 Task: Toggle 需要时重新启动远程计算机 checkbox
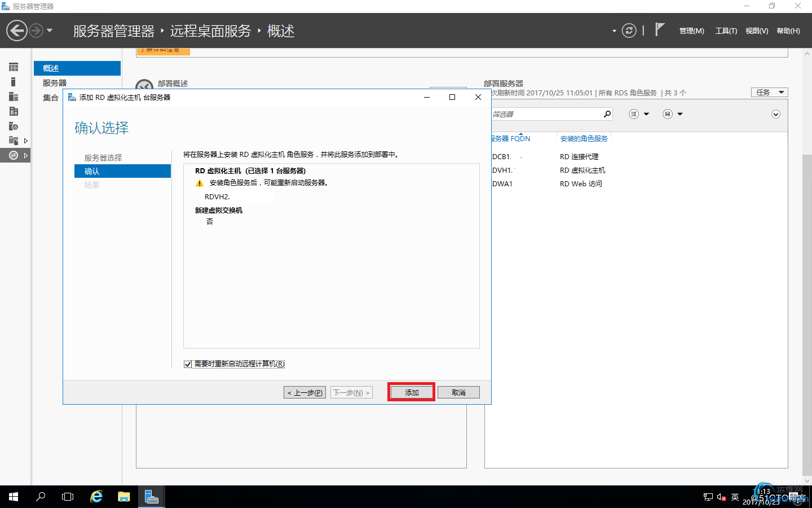(188, 364)
